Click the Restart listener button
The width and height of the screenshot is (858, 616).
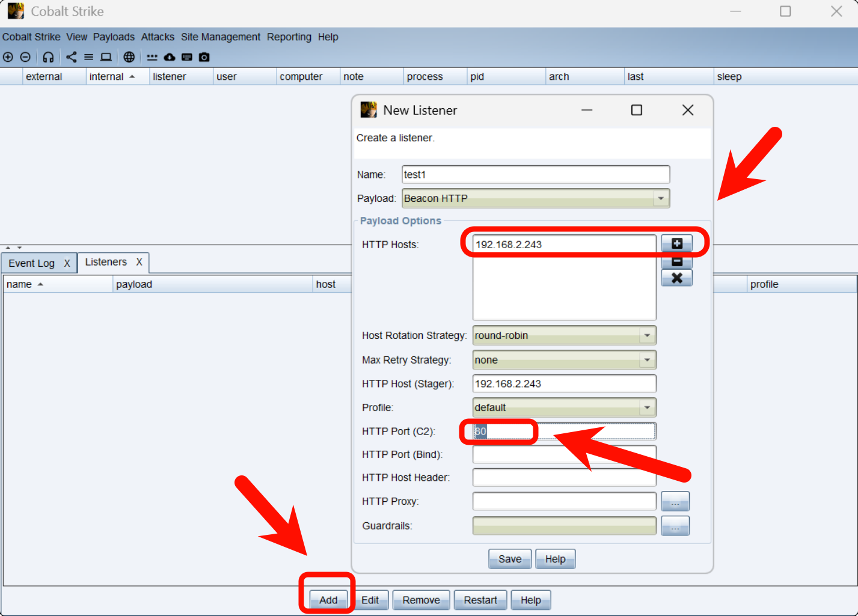(x=480, y=600)
